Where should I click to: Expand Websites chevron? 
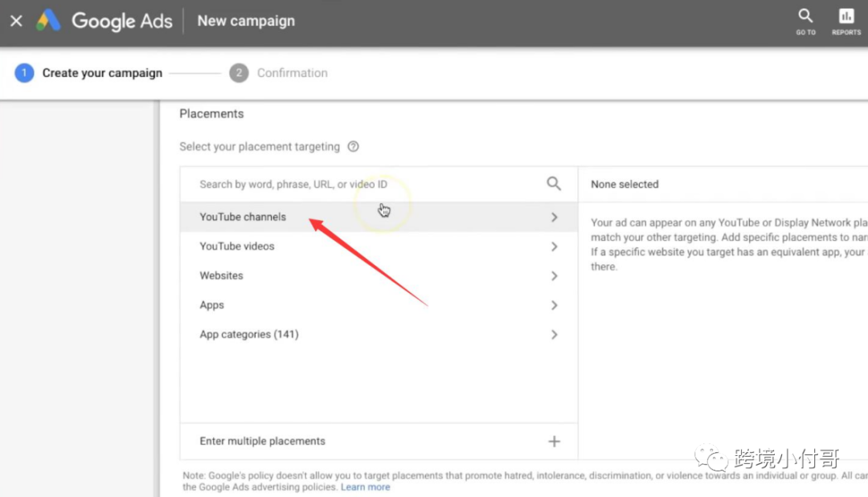[554, 276]
